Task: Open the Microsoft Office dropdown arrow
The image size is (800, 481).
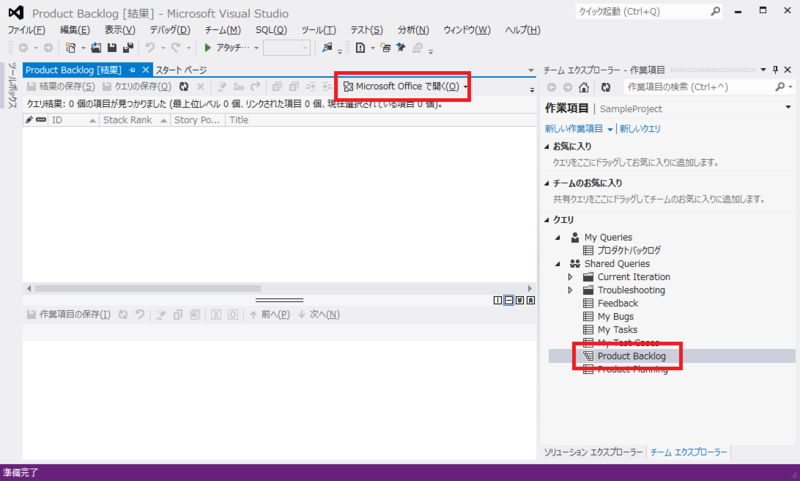Action: click(x=465, y=87)
